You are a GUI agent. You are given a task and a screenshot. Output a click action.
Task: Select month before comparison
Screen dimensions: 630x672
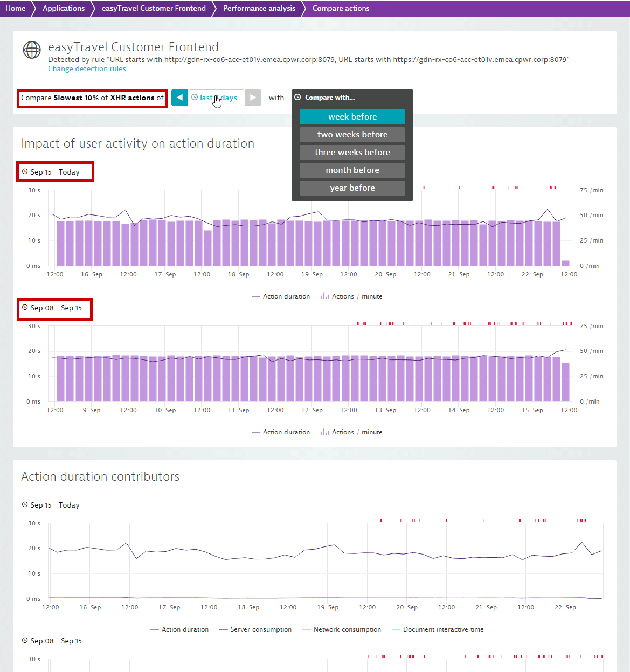[x=352, y=170]
